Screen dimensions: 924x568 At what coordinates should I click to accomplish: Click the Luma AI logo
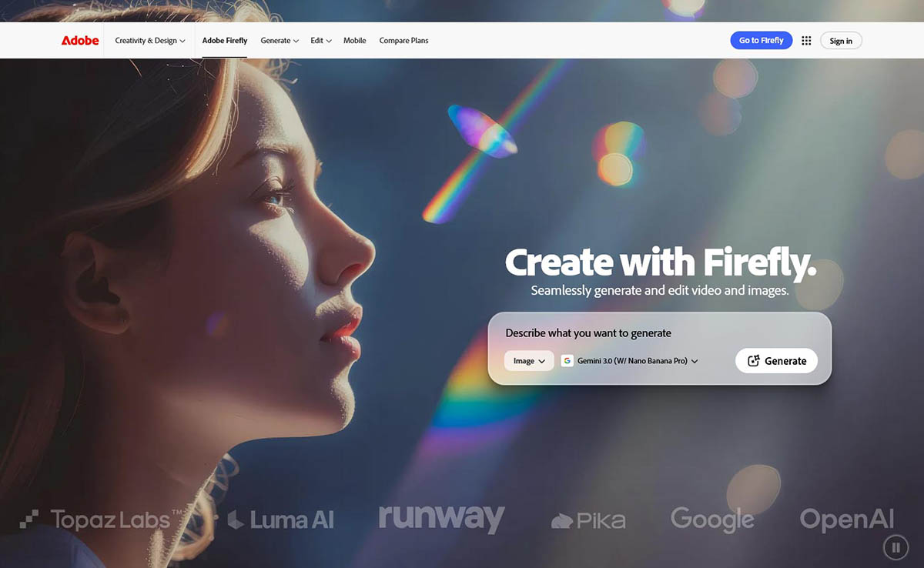click(281, 520)
